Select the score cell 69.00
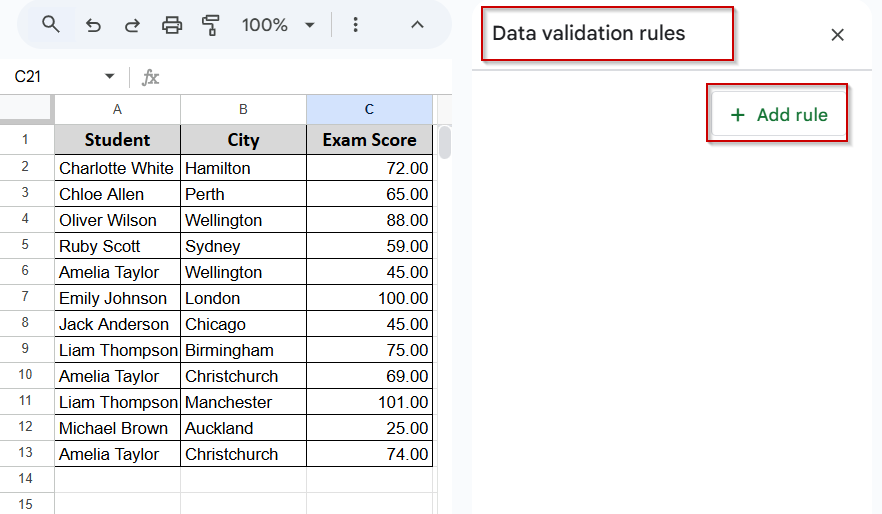This screenshot has width=882, height=514. tap(369, 376)
